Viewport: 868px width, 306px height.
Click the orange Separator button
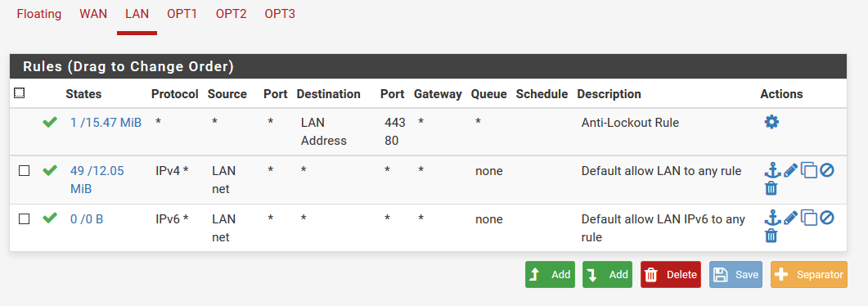tap(809, 274)
